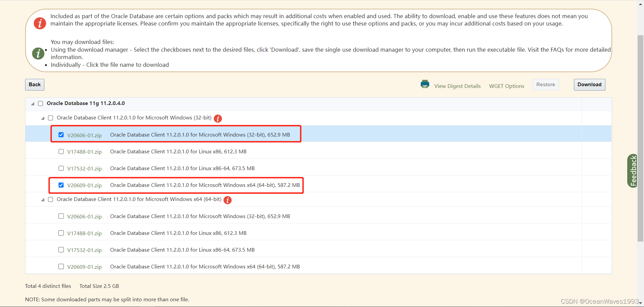Click the 'Total 4 distinct files' text

tap(48, 286)
